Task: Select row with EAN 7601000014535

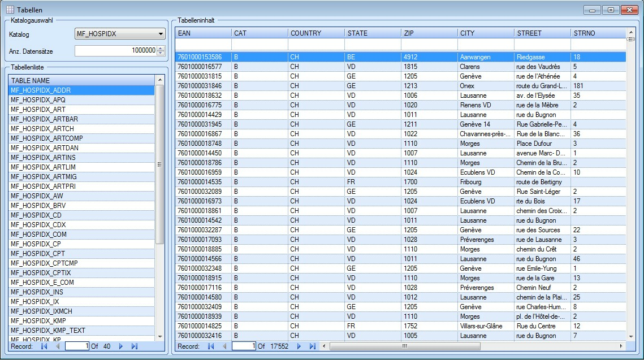Action: 202,182
